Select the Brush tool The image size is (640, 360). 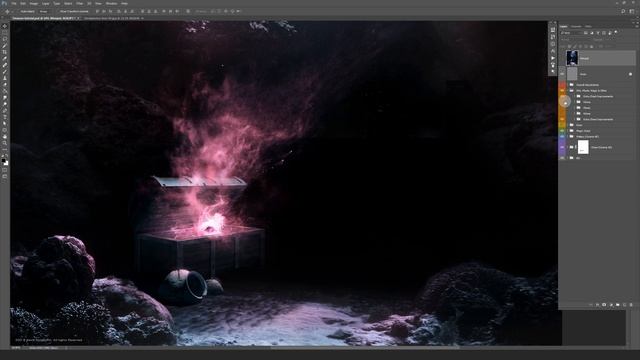5,72
